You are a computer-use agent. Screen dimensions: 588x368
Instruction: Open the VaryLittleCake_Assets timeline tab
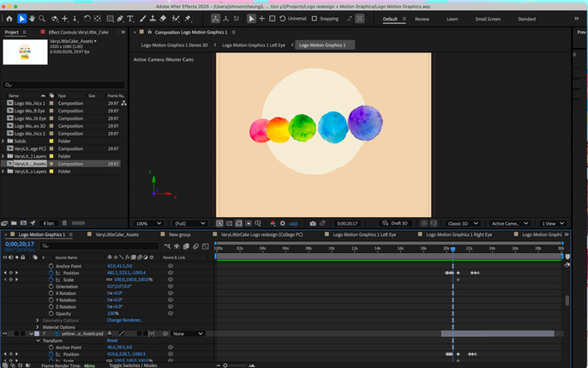coord(117,234)
